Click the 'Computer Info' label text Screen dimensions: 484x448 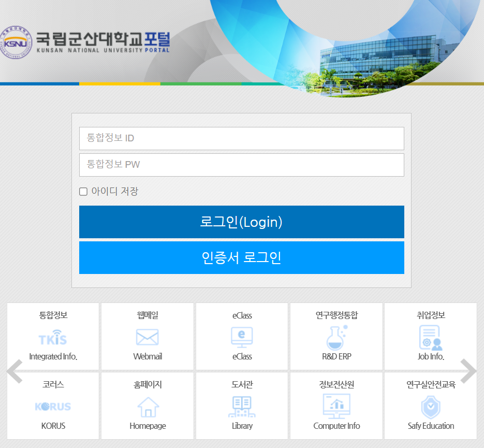pyautogui.click(x=336, y=426)
